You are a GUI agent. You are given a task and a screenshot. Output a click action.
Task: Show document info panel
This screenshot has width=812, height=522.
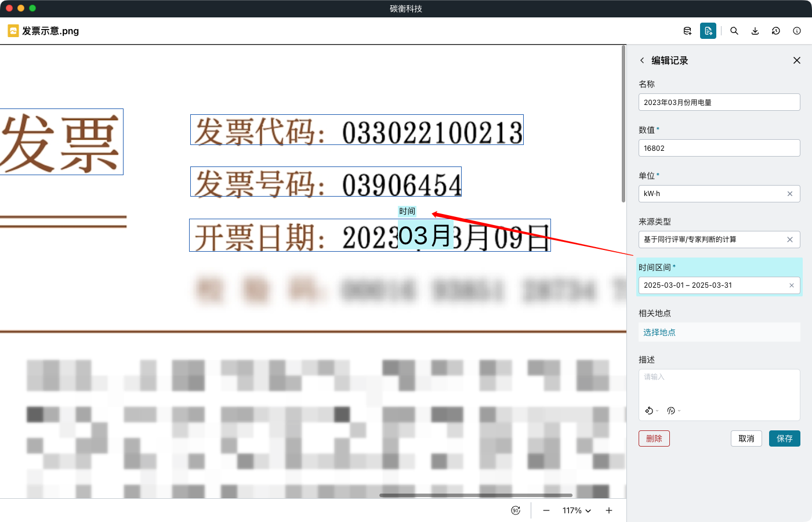pos(797,31)
